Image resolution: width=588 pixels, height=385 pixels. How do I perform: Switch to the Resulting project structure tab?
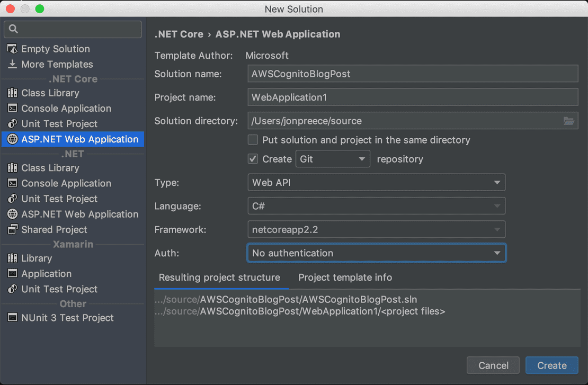coord(219,277)
